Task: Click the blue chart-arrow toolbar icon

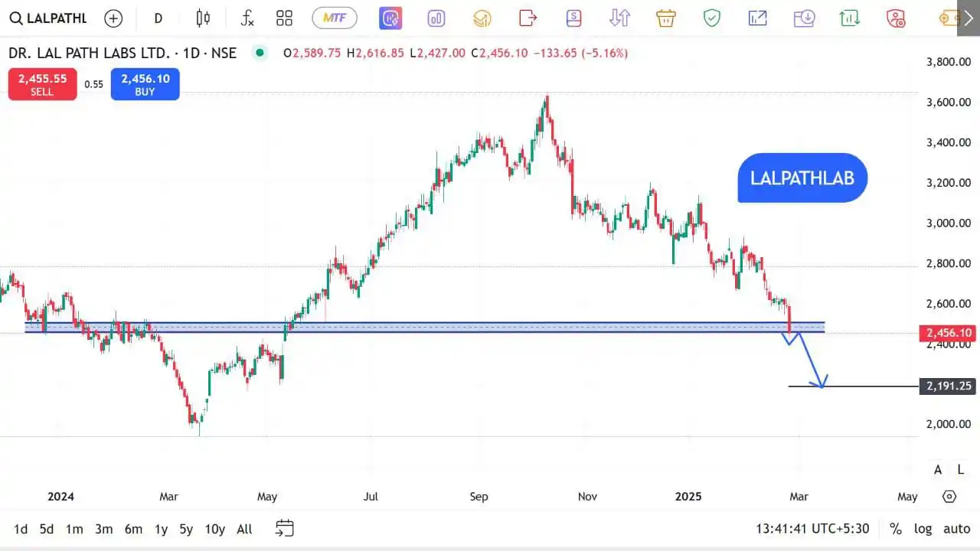Action: (758, 18)
